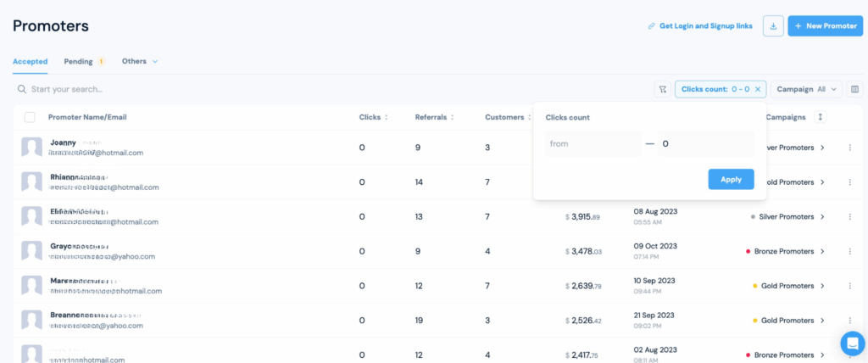
Task: Click the 08 Aug 2023 date
Action: point(655,211)
